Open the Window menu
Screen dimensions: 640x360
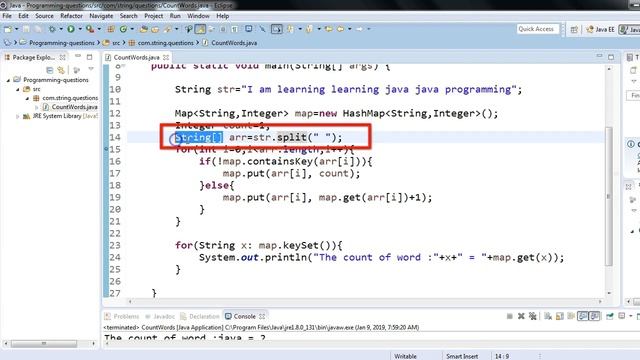pyautogui.click(x=198, y=16)
